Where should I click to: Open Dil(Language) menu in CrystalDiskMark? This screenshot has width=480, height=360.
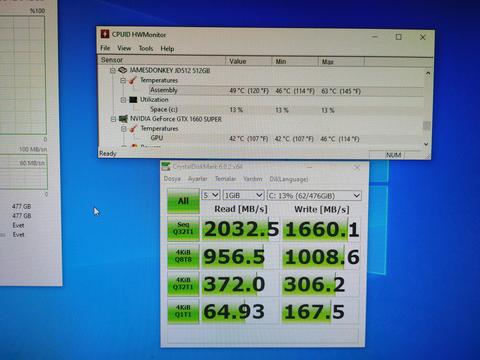(x=289, y=179)
